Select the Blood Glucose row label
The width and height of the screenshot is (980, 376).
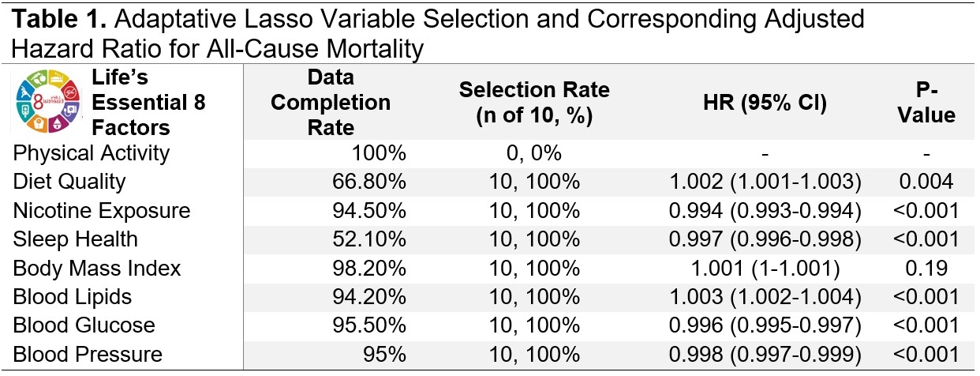pos(84,325)
